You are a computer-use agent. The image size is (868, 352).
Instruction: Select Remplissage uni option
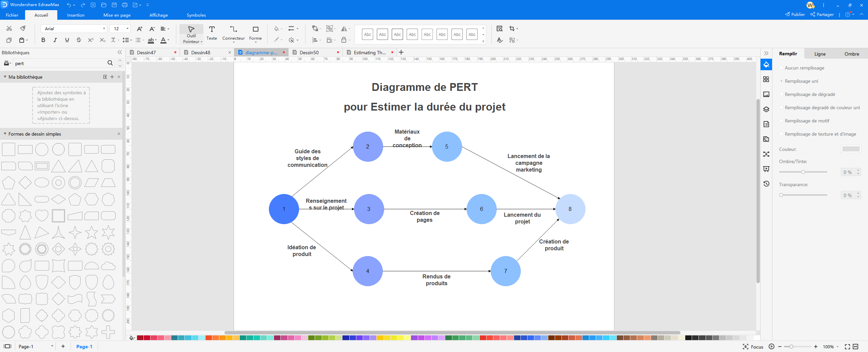pos(799,81)
